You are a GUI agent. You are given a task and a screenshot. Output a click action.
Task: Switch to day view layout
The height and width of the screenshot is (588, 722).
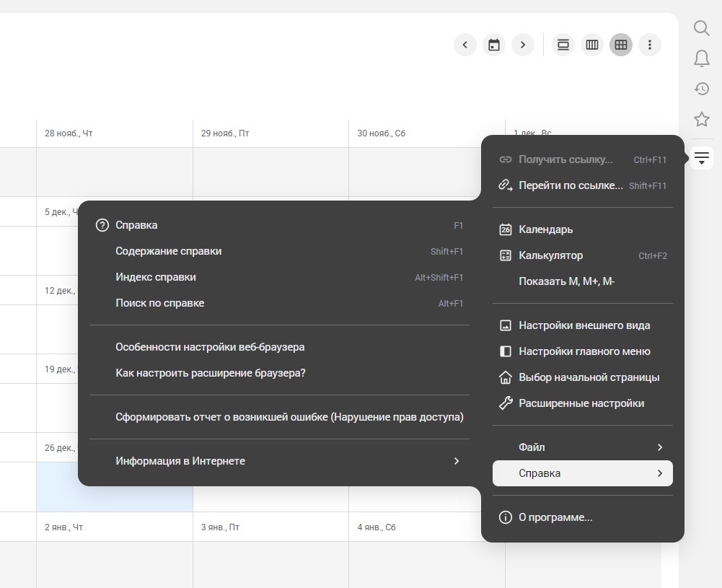tap(563, 45)
